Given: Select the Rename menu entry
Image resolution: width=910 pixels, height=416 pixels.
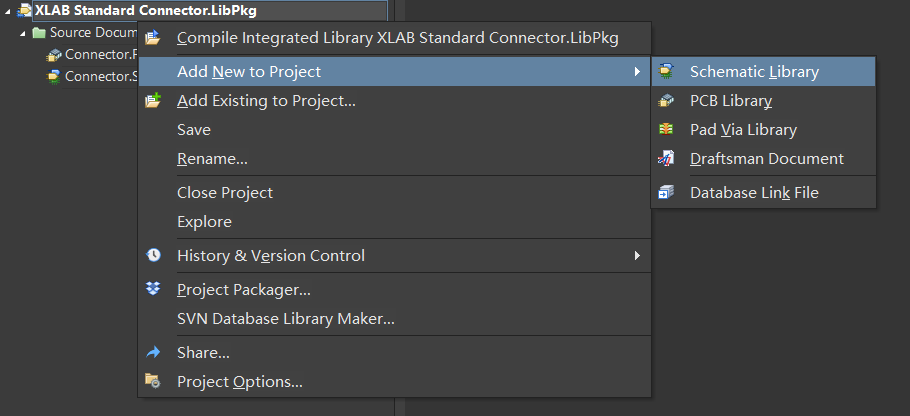Looking at the screenshot, I should pyautogui.click(x=212, y=159).
